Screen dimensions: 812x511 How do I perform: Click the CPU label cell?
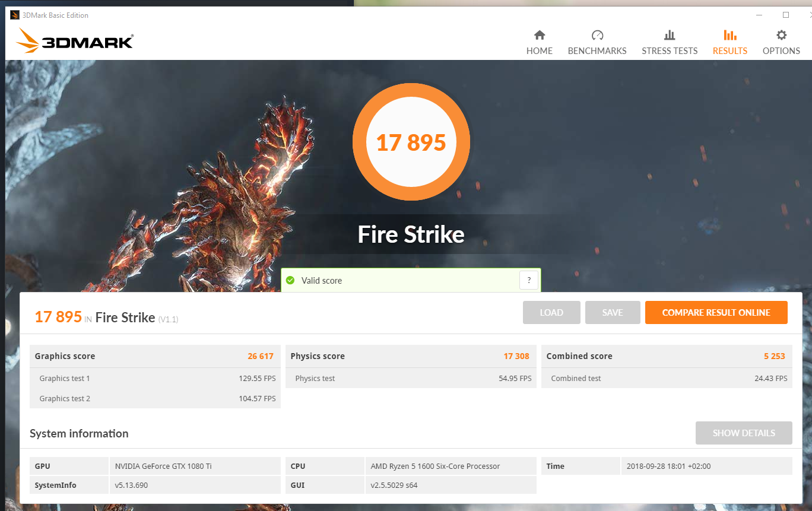(325, 466)
